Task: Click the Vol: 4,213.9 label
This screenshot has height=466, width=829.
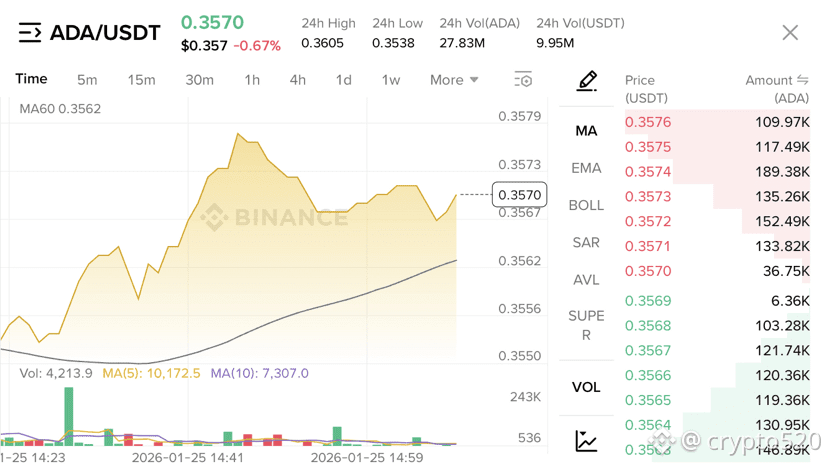Action: (56, 373)
